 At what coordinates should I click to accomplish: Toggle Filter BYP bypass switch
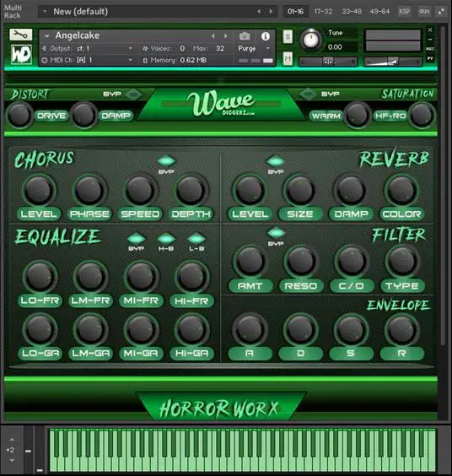276,233
